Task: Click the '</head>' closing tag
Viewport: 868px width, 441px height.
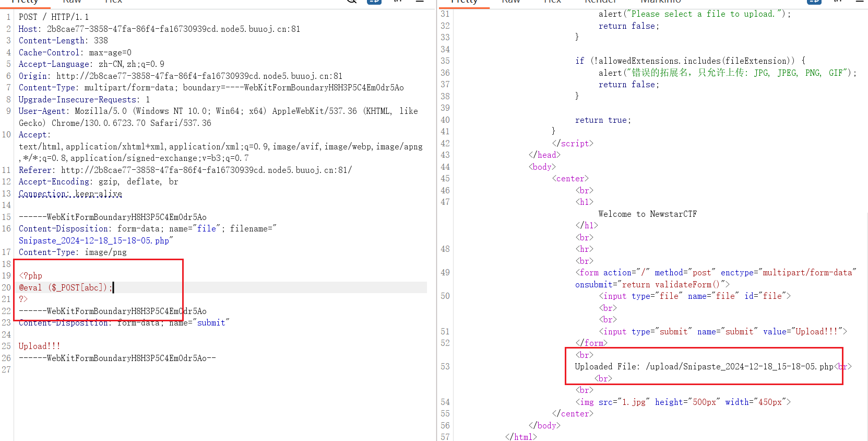Action: click(x=544, y=155)
